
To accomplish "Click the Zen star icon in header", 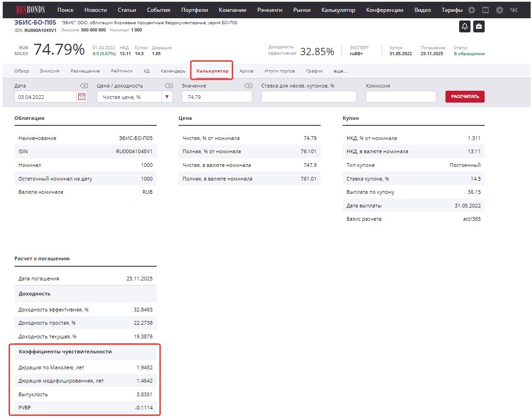I will pos(472,10).
